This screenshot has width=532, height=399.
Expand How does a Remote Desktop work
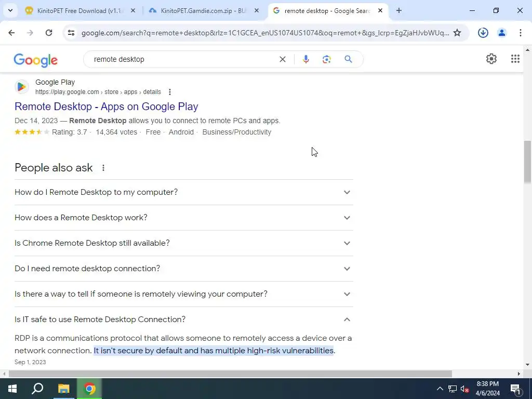coord(183,218)
